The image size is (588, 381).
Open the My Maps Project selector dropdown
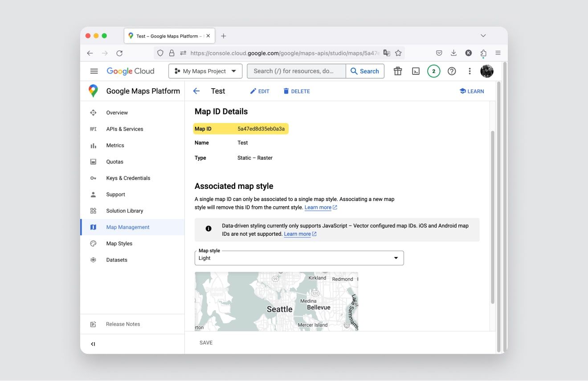pos(205,71)
